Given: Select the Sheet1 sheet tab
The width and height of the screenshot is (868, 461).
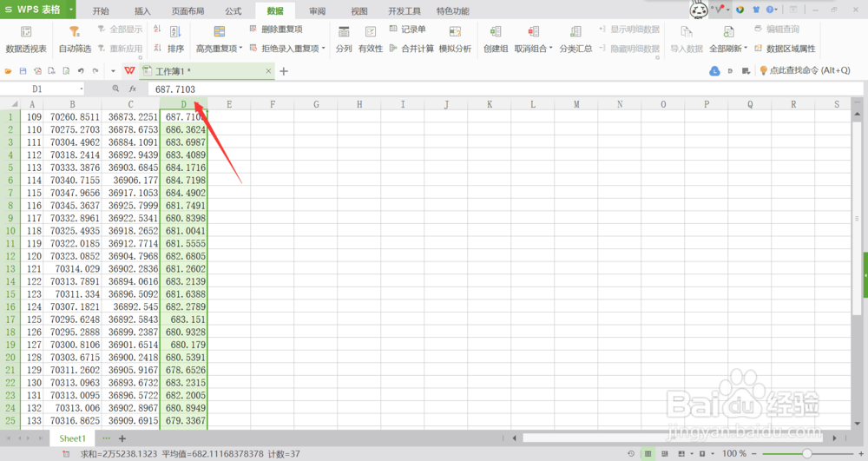Looking at the screenshot, I should point(73,438).
